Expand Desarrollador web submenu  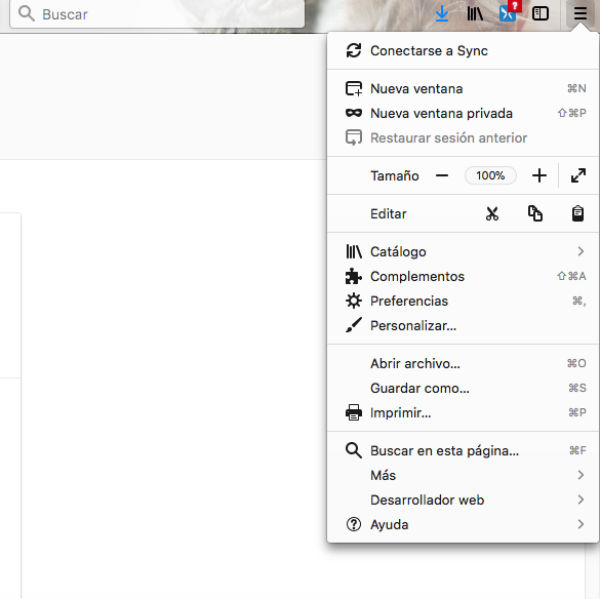[463, 500]
